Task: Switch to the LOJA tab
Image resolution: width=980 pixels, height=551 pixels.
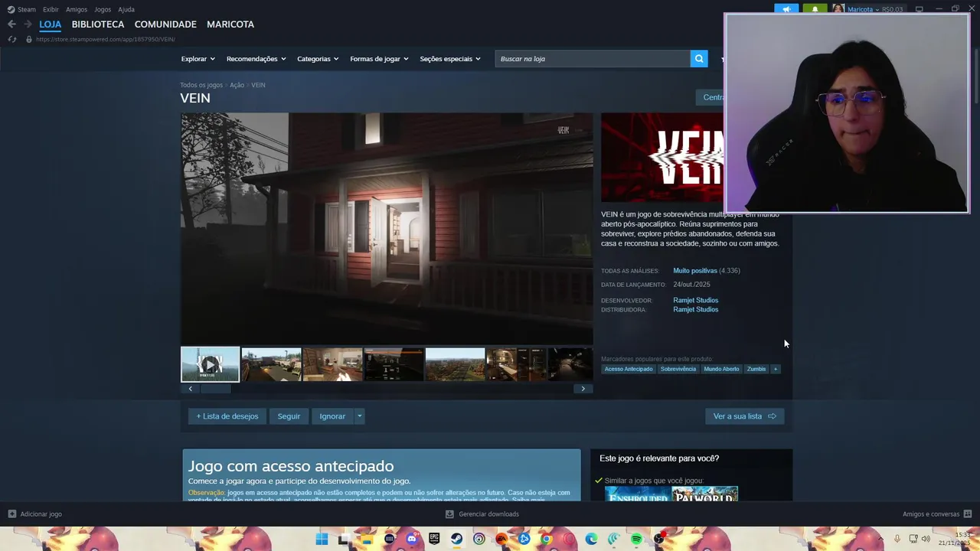Action: coord(51,24)
